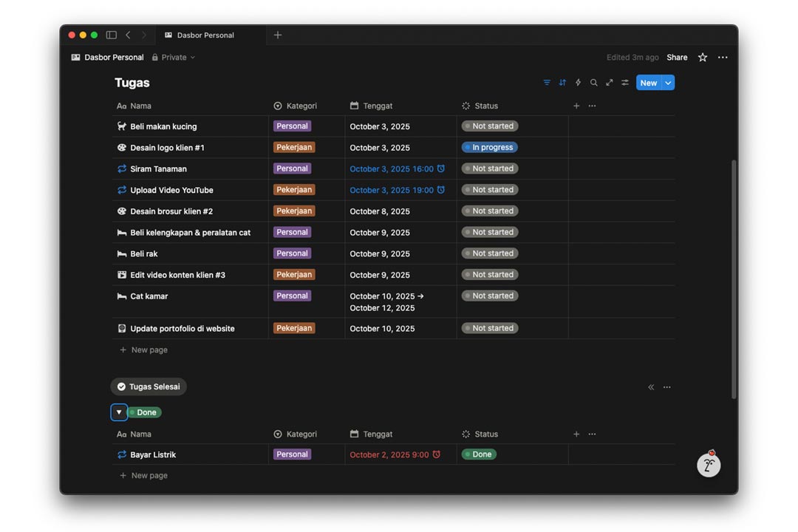Click the sort arrows icon
The image size is (798, 532).
point(562,83)
